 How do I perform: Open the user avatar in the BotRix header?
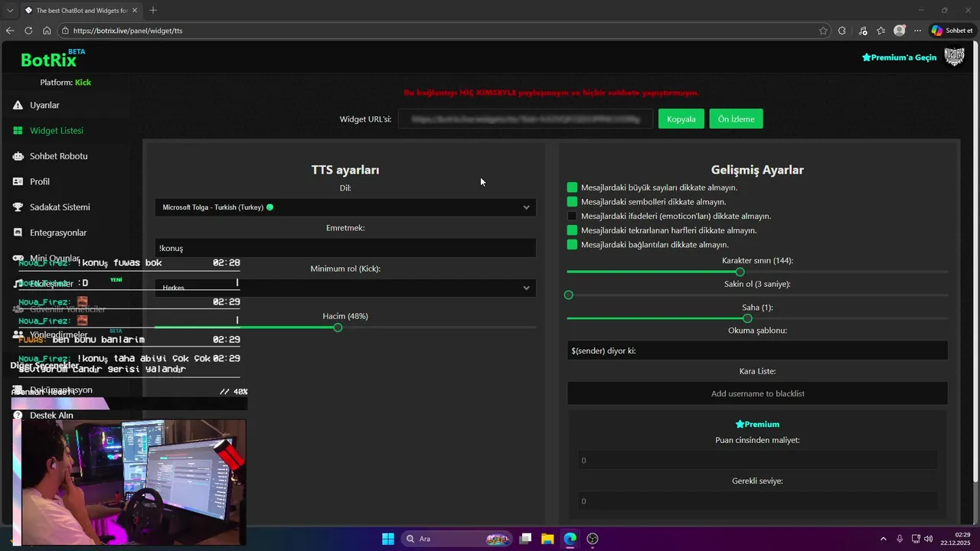[x=954, y=57]
